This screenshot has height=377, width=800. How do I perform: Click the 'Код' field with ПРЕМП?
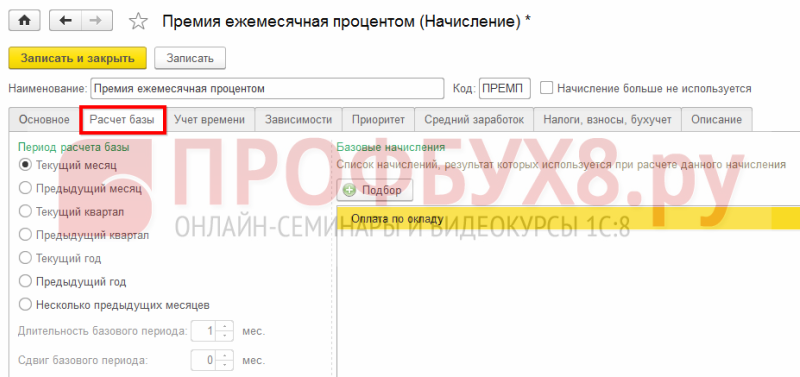tap(505, 88)
